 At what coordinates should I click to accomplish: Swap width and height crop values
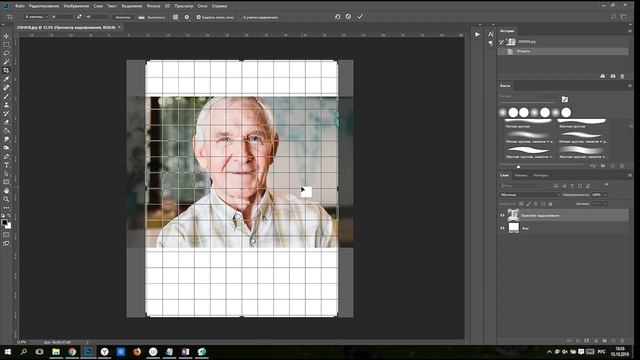79,17
